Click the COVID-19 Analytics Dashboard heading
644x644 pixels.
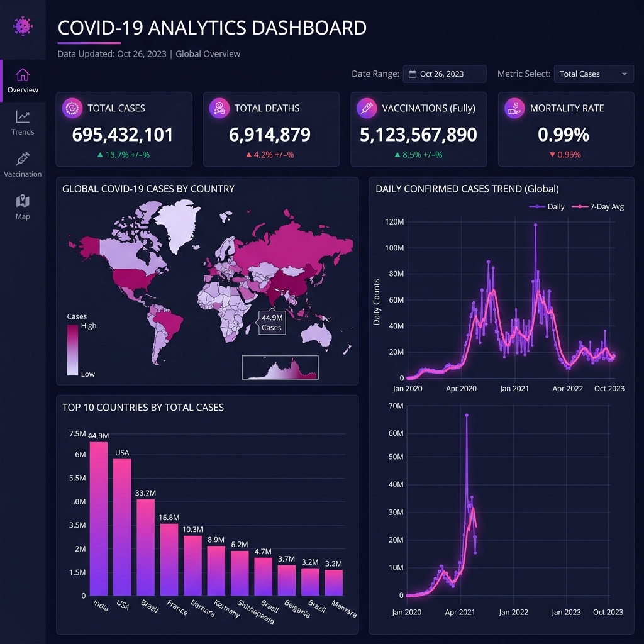click(212, 28)
